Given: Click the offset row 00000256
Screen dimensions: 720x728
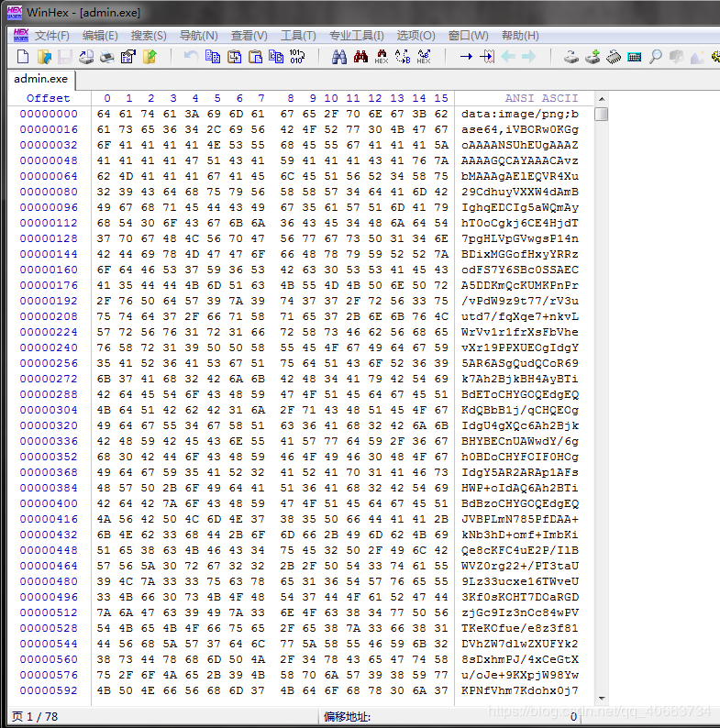Looking at the screenshot, I should click(49, 363).
